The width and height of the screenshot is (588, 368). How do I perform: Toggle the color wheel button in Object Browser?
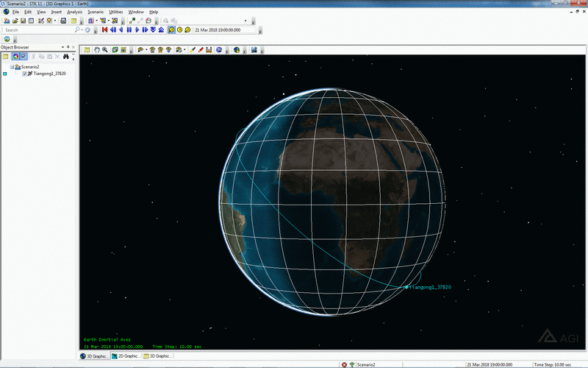click(x=15, y=57)
